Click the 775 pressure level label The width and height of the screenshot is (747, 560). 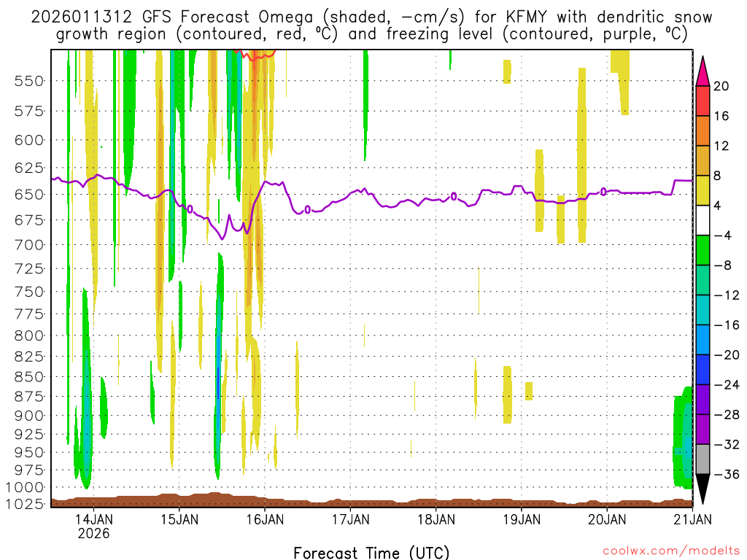[28, 314]
